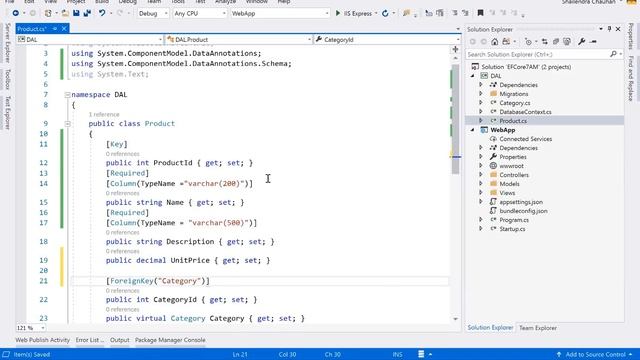This screenshot has height=360, width=640.
Task: Click the Sync with Active Document icon
Action: click(544, 42)
